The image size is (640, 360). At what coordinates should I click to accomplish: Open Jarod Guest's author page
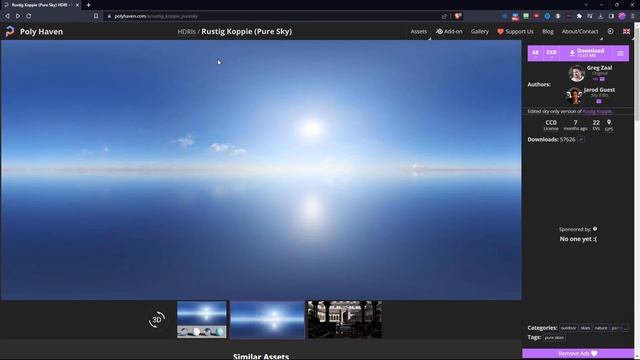pos(599,90)
